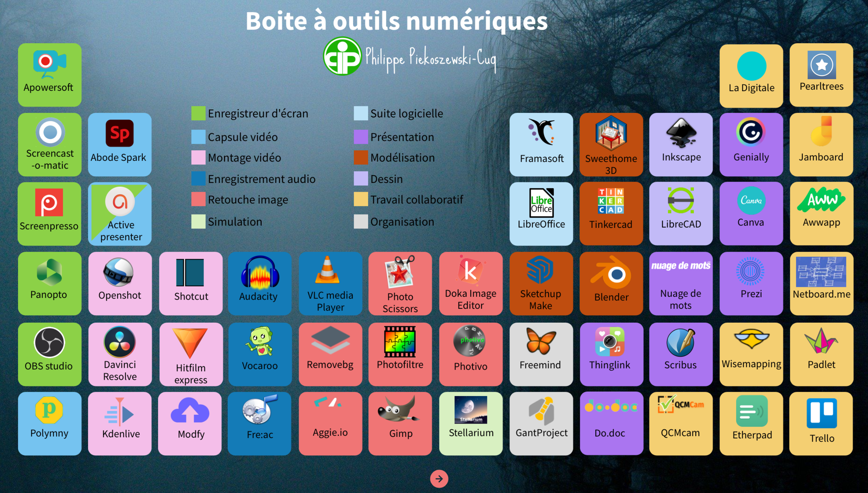868x493 pixels.
Task: Scroll to view more tool icons
Action: pos(434,477)
